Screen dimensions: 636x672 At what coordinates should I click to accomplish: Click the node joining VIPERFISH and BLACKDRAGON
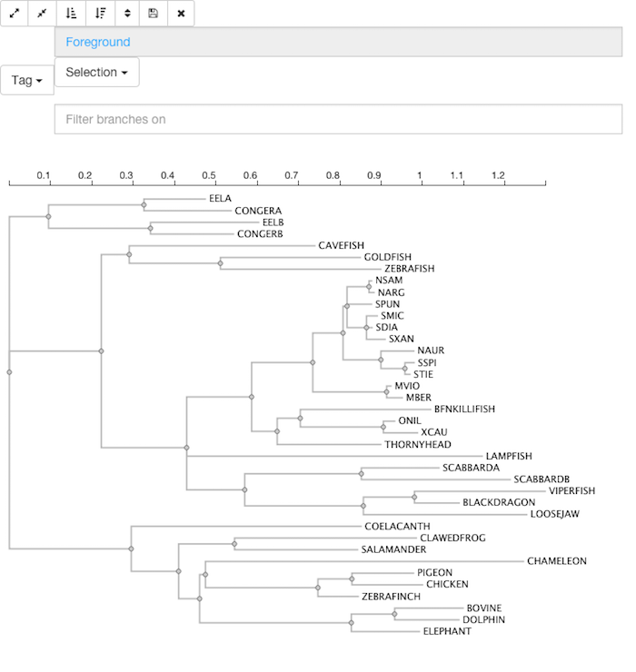point(414,497)
